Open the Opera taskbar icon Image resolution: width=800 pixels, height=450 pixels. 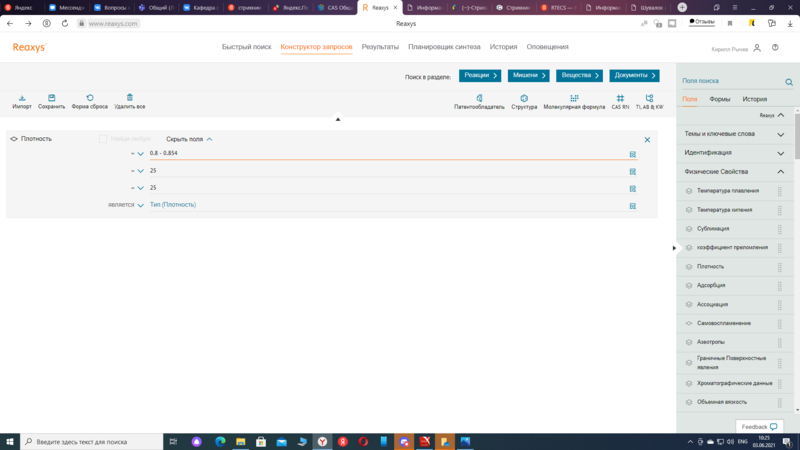pos(363,441)
